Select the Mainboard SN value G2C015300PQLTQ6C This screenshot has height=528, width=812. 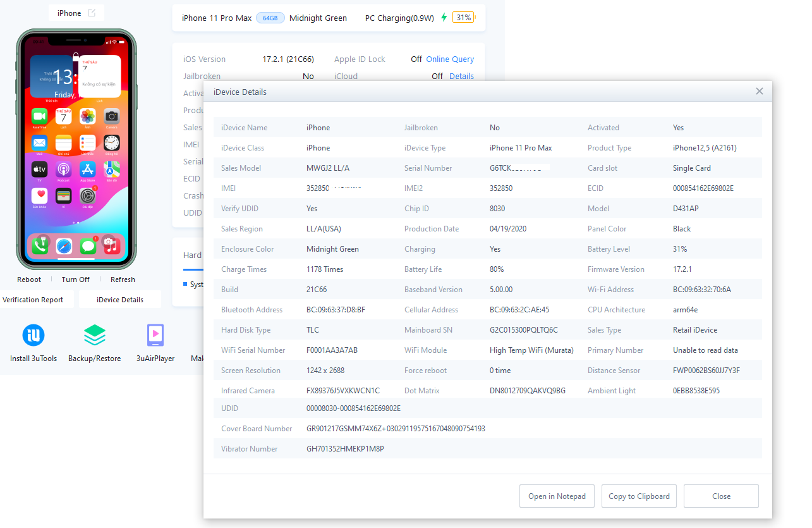(524, 330)
